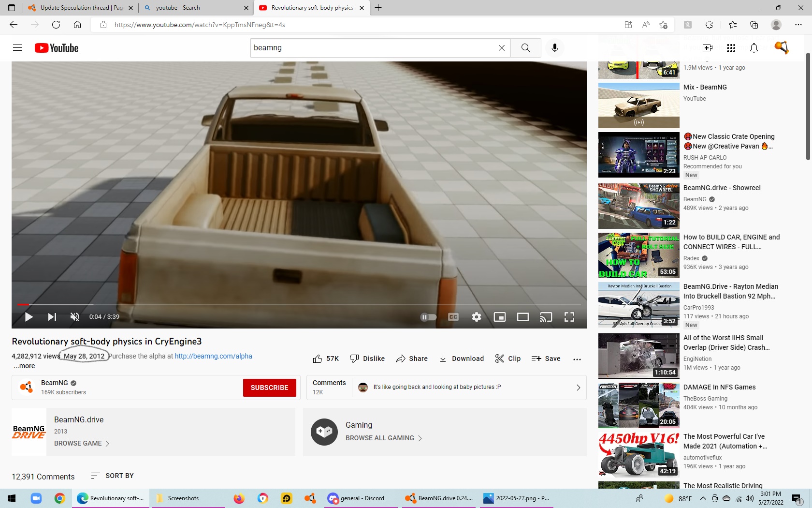Open general - Discord taskbar window
The image size is (812, 508).
(360, 498)
